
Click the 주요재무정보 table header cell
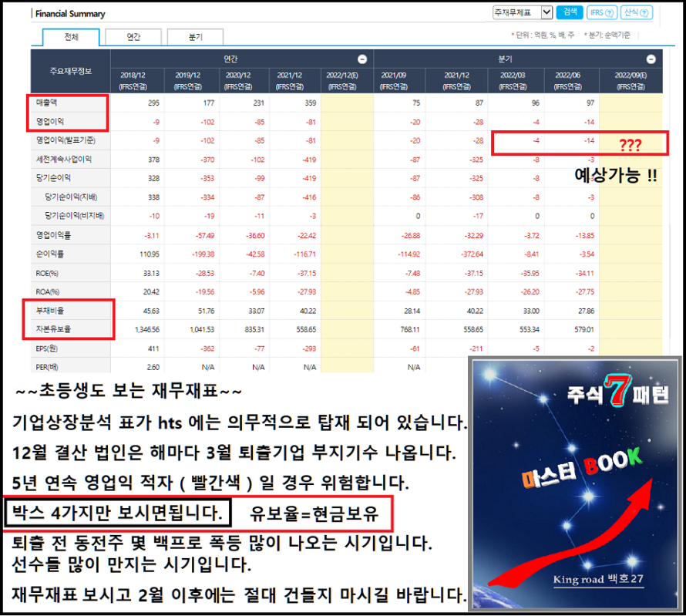point(70,71)
